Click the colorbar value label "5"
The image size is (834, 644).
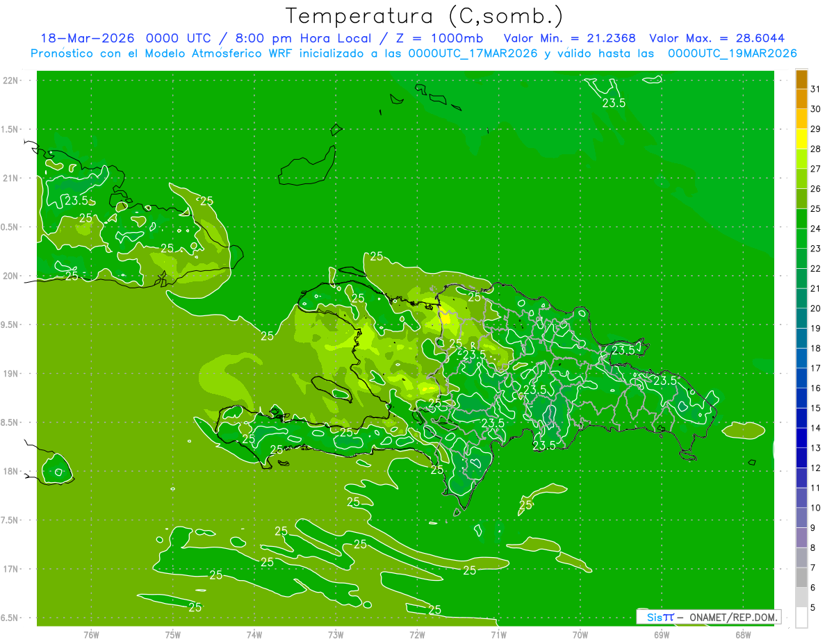(x=813, y=608)
